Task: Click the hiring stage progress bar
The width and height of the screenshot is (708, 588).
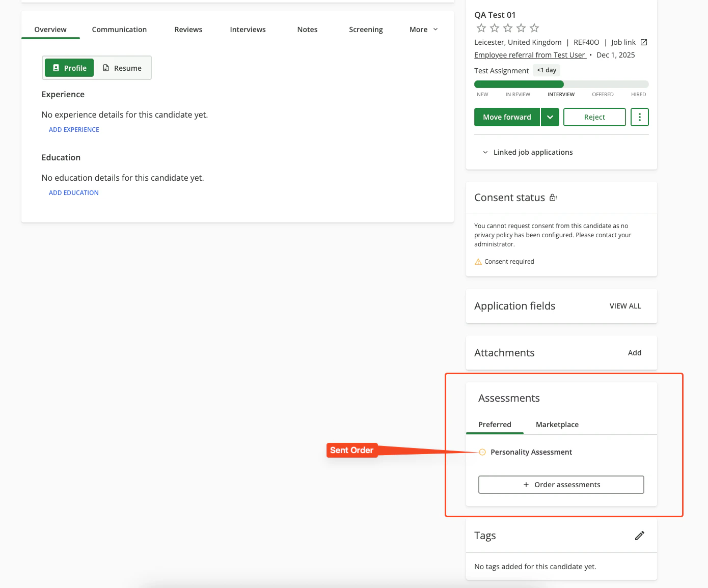Action: (561, 85)
